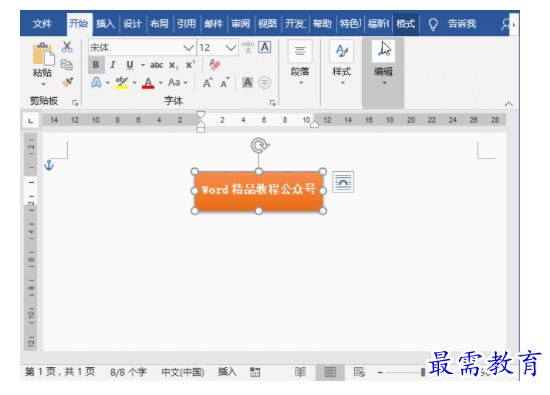The width and height of the screenshot is (550, 395).
Task: Open word count 8/8 个字
Action: tap(128, 372)
